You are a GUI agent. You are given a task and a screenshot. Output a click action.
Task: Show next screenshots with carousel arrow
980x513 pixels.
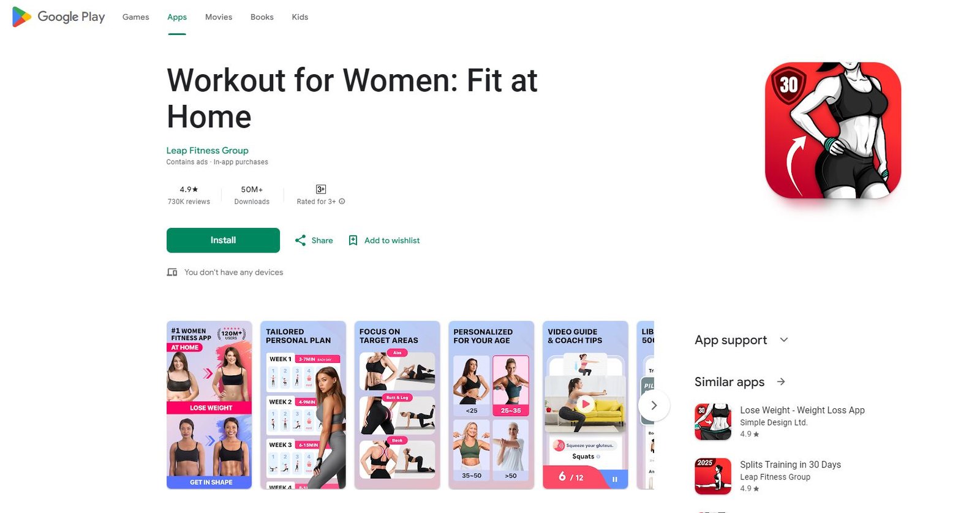click(x=654, y=405)
